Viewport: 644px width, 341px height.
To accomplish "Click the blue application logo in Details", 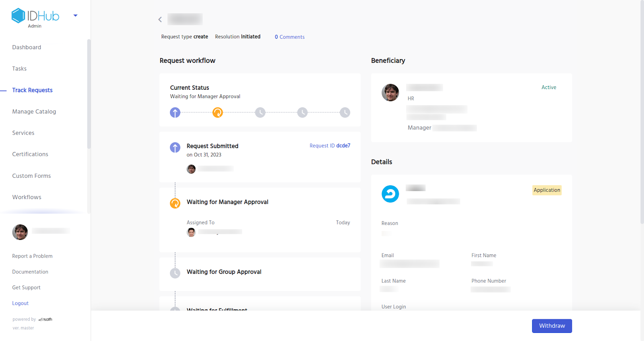I will [x=390, y=194].
